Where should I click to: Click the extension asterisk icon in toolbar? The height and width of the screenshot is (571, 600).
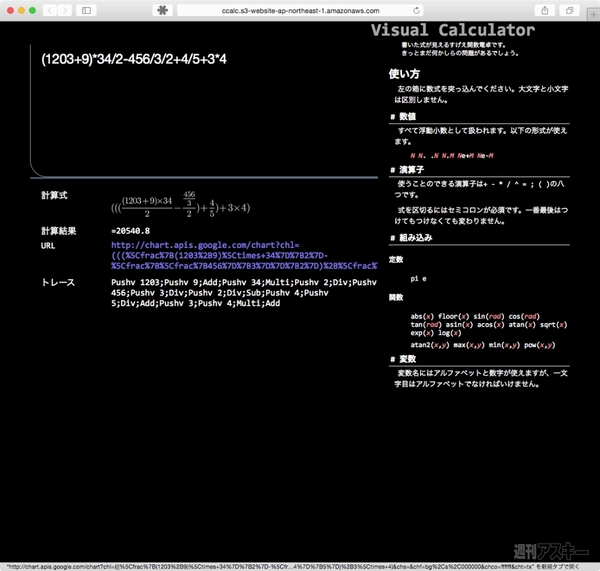163,10
